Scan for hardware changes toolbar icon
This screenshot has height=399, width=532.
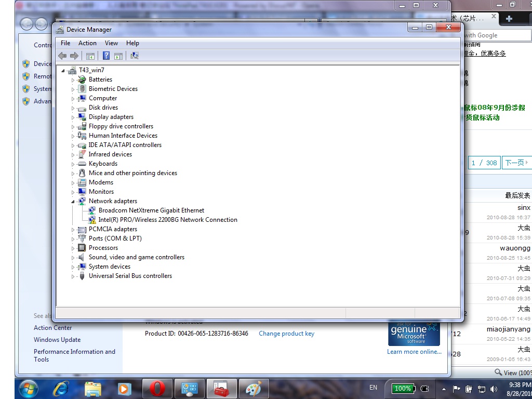click(x=135, y=56)
